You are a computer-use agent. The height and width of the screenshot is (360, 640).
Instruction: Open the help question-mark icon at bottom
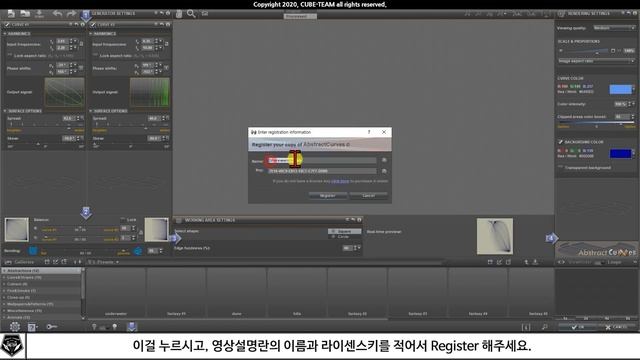[x=32, y=327]
